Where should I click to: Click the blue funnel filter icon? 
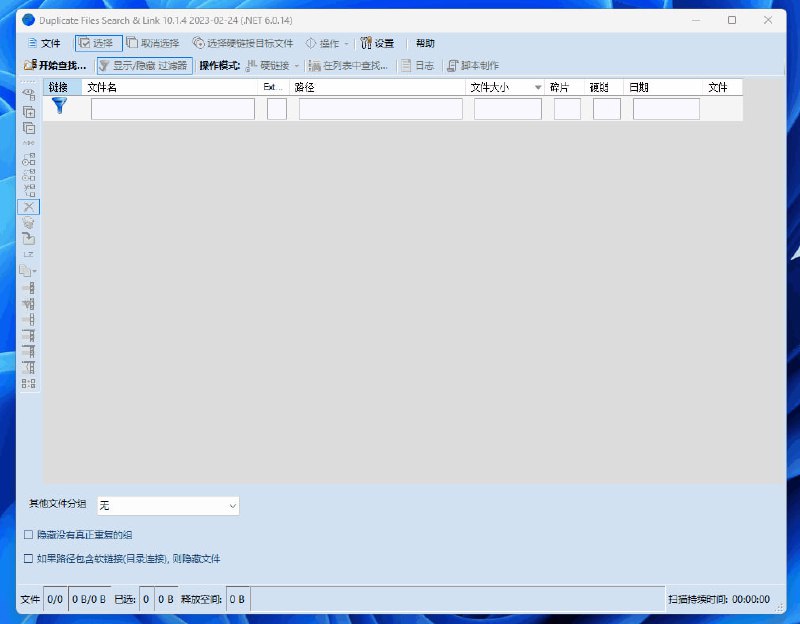pyautogui.click(x=60, y=106)
